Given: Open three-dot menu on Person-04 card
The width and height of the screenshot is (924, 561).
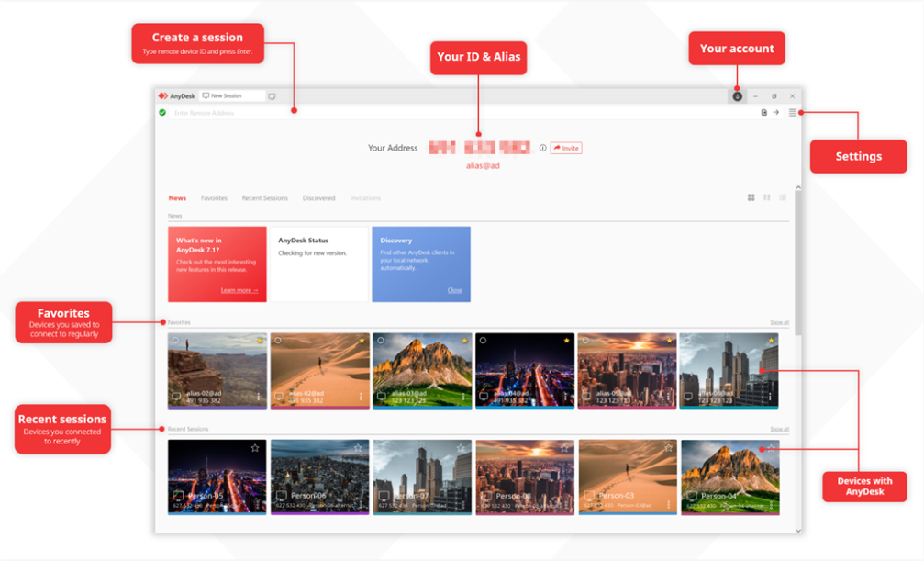Looking at the screenshot, I should (x=771, y=505).
